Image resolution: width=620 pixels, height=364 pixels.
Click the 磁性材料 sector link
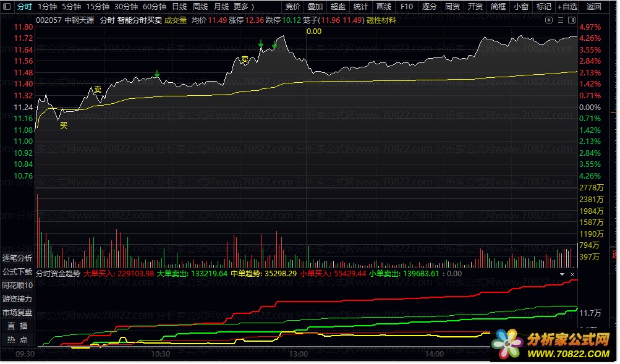click(381, 20)
